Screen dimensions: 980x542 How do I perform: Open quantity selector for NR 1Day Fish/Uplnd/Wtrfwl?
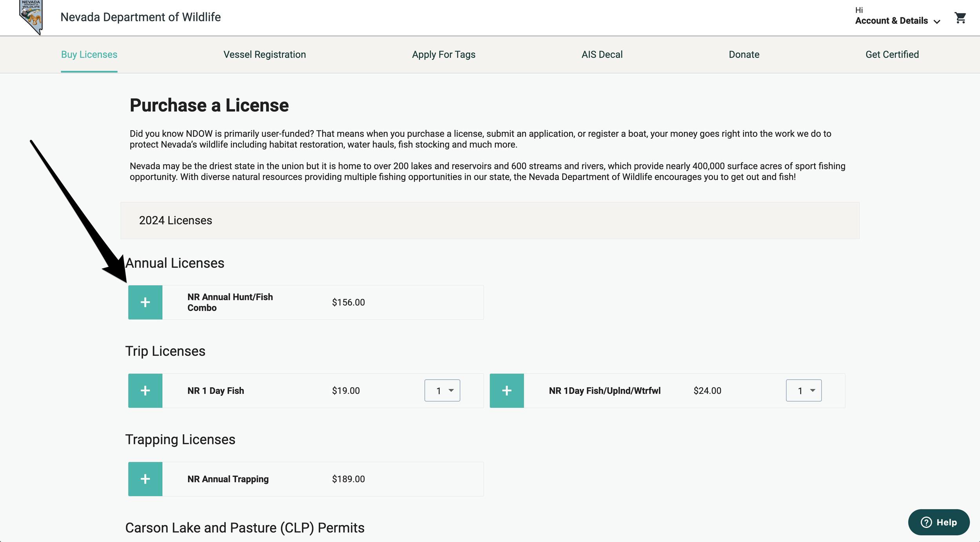pos(804,390)
